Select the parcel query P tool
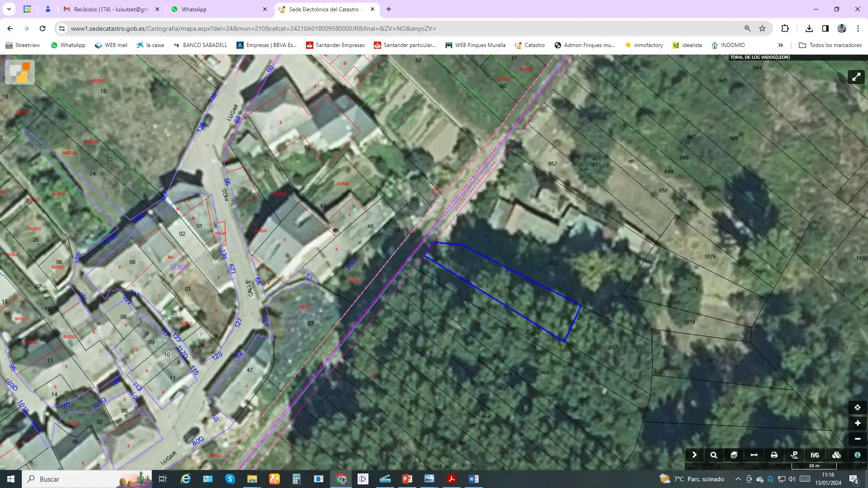This screenshot has height=488, width=868. pyautogui.click(x=794, y=455)
